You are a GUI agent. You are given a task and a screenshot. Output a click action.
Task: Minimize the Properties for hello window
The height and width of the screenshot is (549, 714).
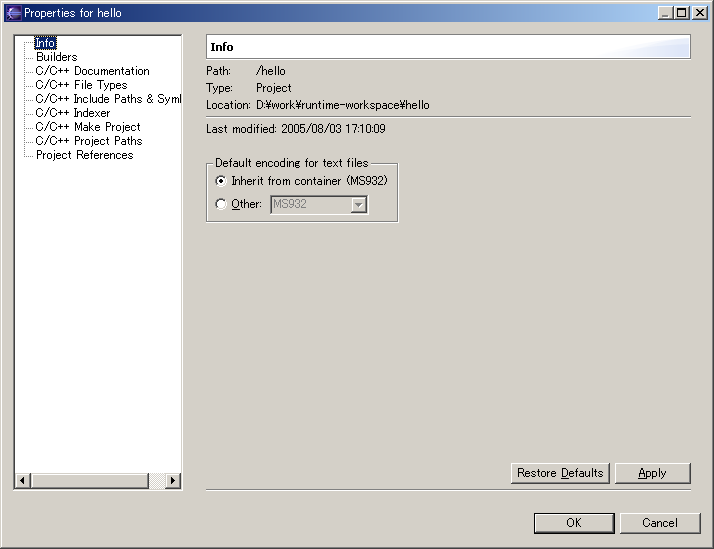665,13
